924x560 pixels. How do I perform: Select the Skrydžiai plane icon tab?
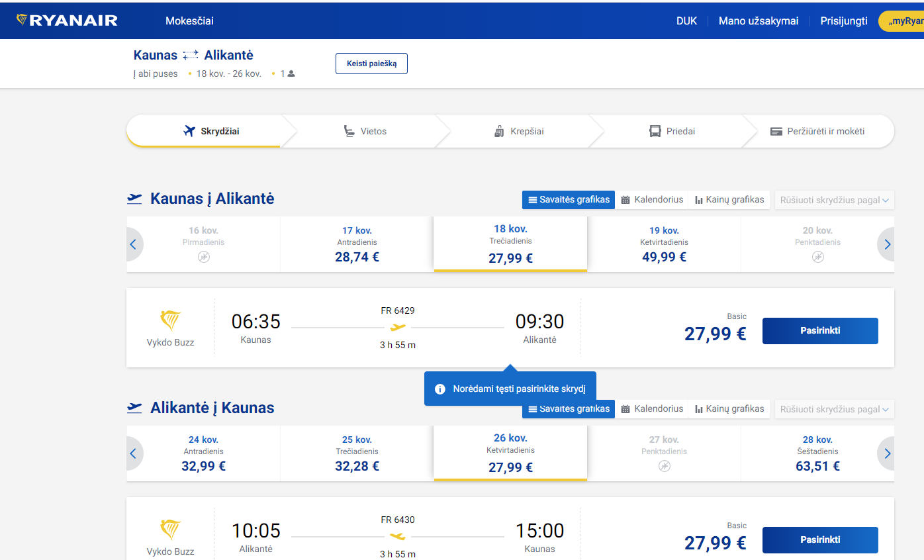point(190,130)
